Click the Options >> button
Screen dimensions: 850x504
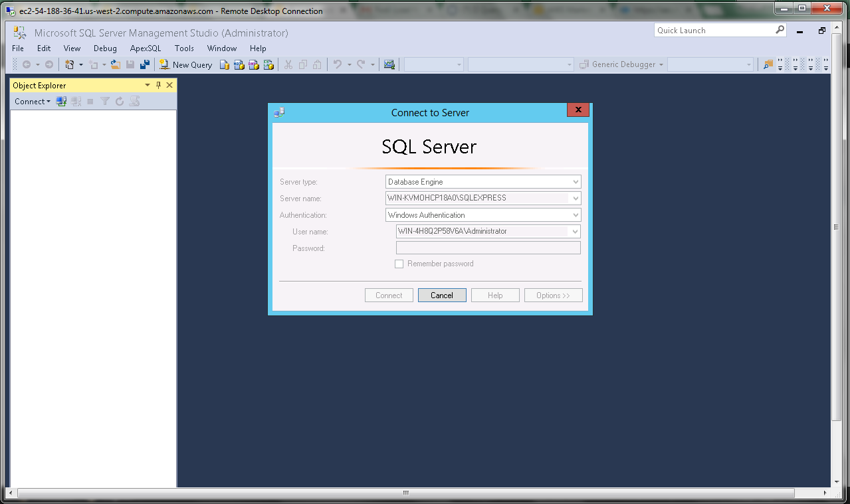coord(553,295)
